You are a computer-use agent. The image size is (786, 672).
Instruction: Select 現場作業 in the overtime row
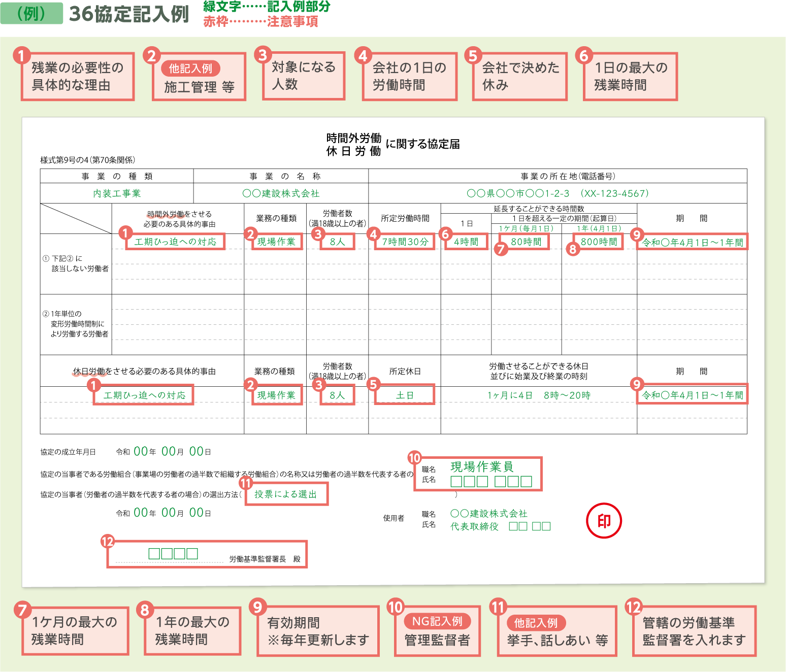click(x=276, y=242)
